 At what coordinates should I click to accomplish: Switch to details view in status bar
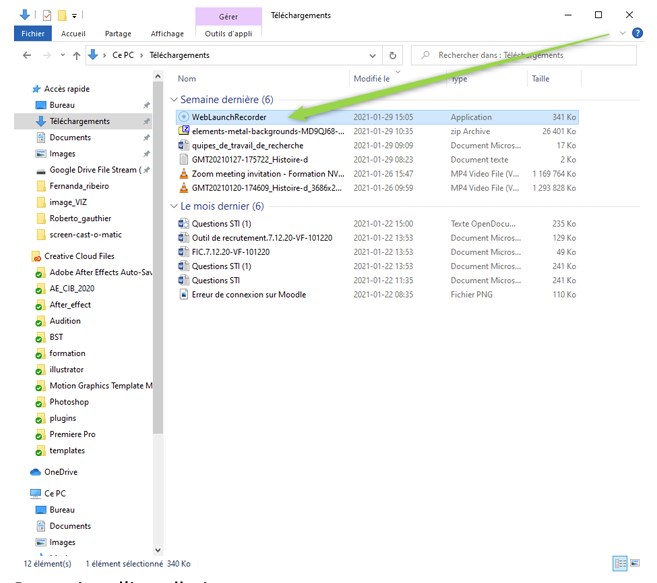coord(619,564)
